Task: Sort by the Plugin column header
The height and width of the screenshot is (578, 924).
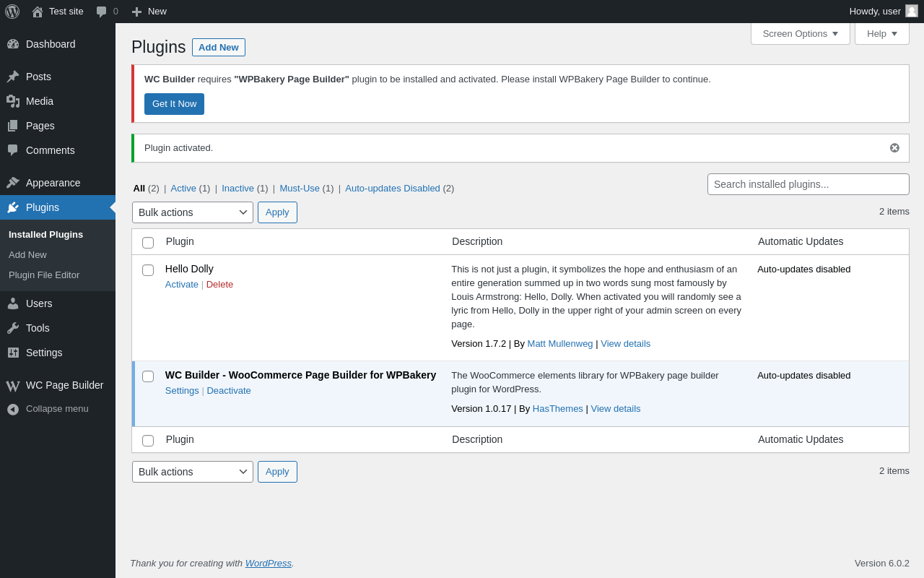Action: point(180,241)
